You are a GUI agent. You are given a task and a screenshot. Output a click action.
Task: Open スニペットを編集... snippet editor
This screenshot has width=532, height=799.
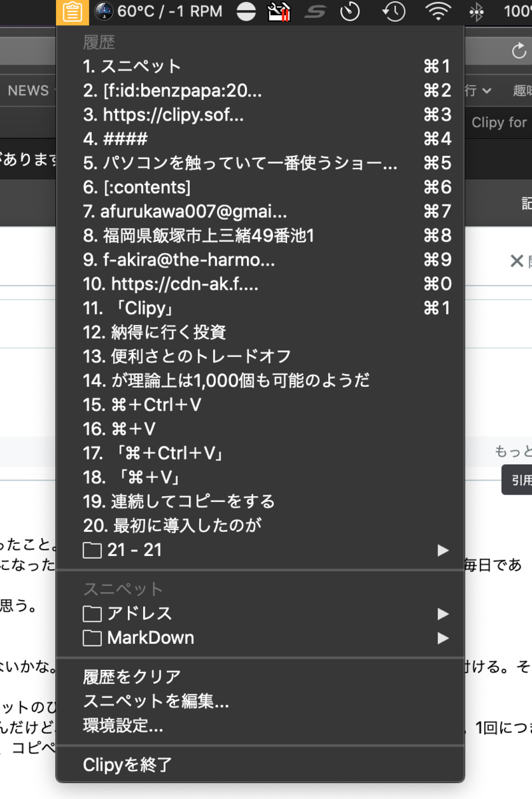pyautogui.click(x=260, y=701)
